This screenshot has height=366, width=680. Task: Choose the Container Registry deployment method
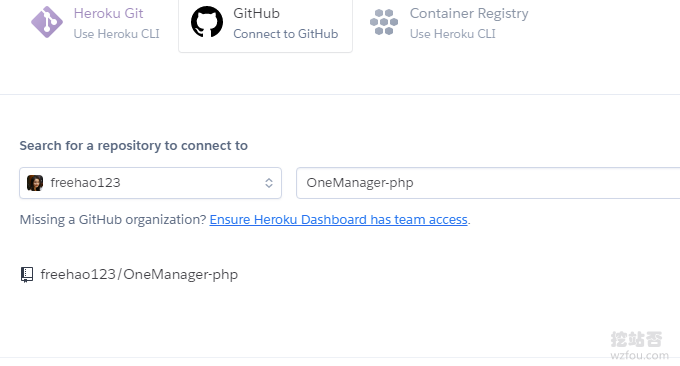point(449,23)
